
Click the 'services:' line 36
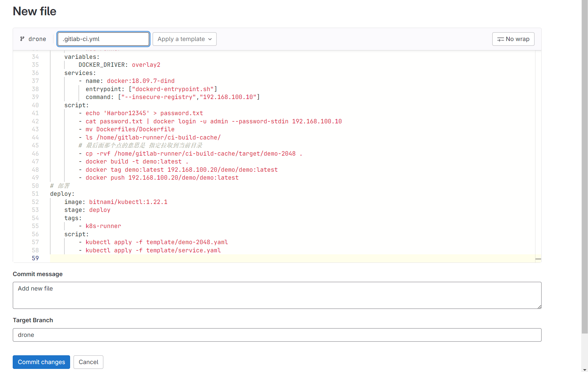pos(80,73)
